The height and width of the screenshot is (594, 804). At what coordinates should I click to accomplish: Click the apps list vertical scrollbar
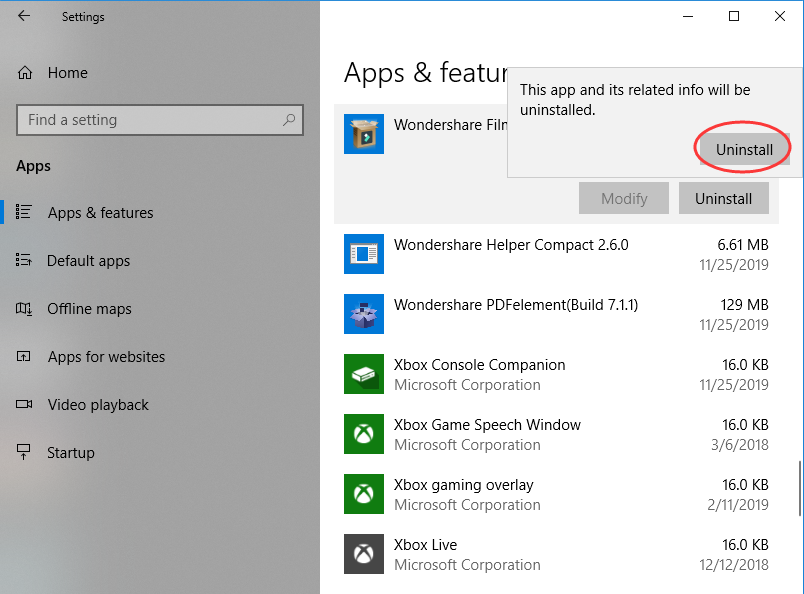click(x=800, y=488)
